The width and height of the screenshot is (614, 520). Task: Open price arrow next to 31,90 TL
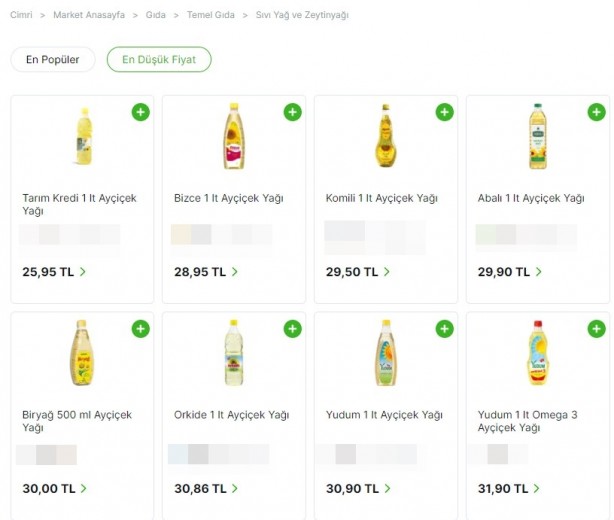click(x=536, y=488)
